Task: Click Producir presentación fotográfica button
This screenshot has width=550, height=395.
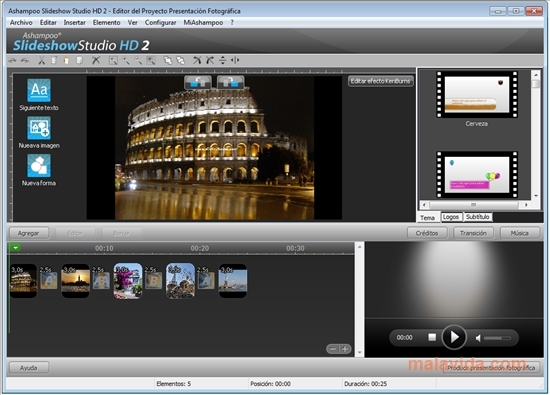Action: coord(491,368)
